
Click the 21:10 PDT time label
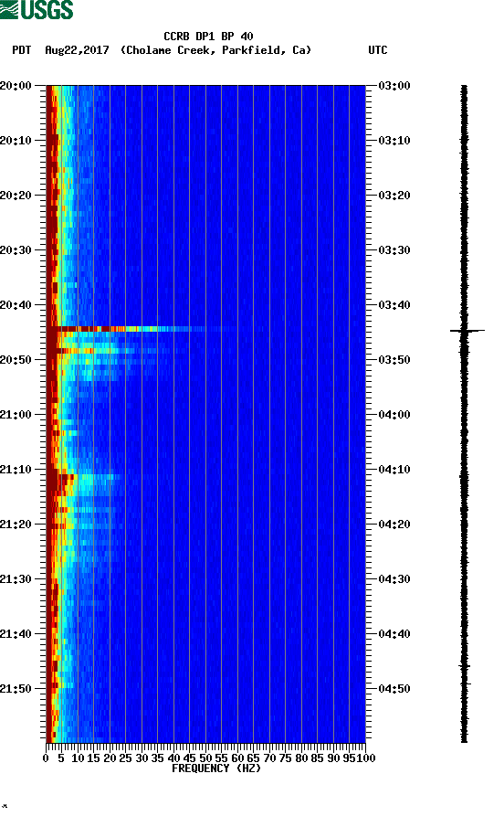[x=16, y=470]
